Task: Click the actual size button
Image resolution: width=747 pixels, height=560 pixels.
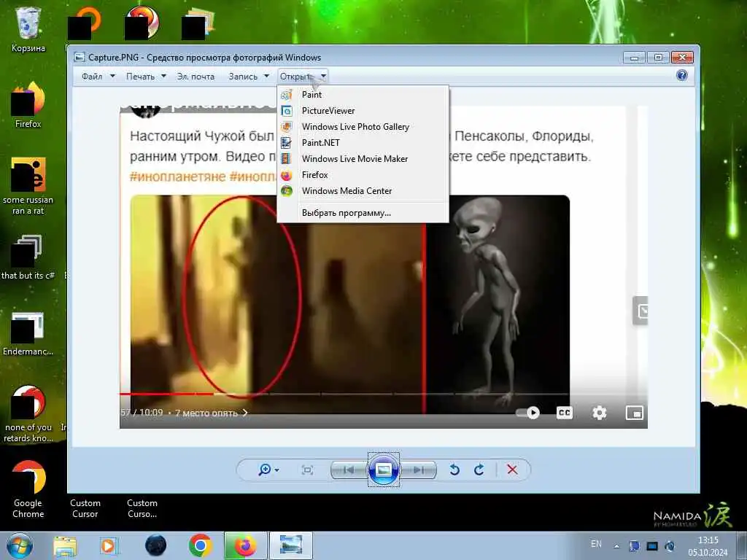Action: coord(307,470)
